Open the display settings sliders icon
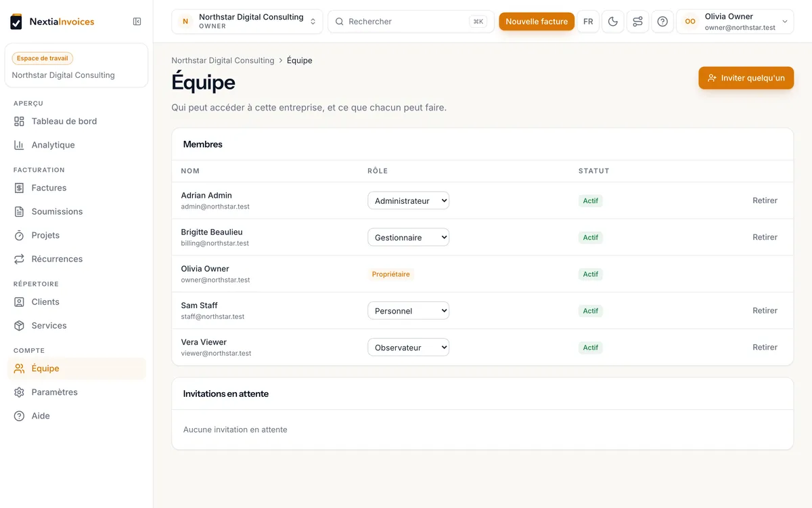The height and width of the screenshot is (508, 812). point(637,22)
